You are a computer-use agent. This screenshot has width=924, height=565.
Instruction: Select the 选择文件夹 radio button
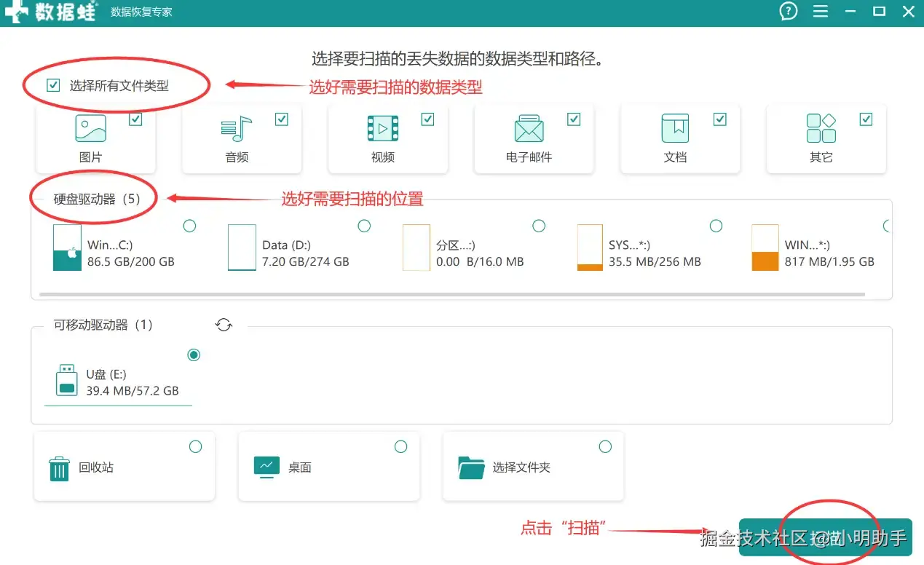pos(605,446)
